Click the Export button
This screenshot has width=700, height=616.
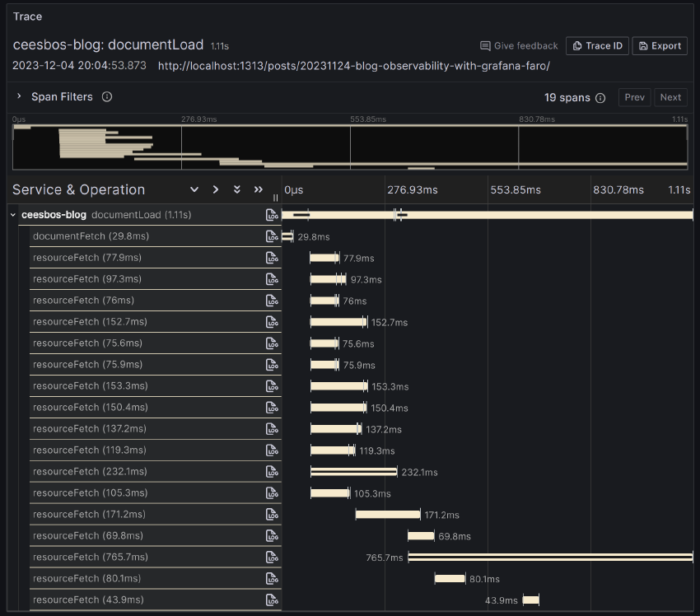(x=660, y=46)
